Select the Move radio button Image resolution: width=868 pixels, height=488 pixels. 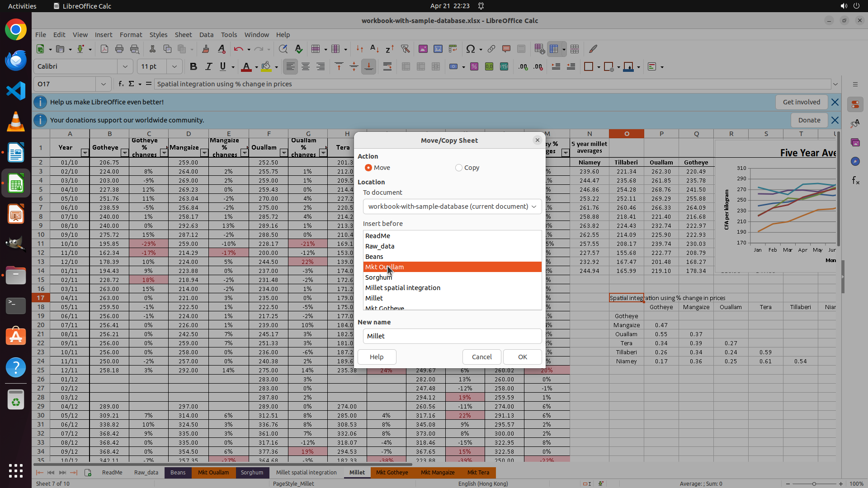click(x=368, y=168)
